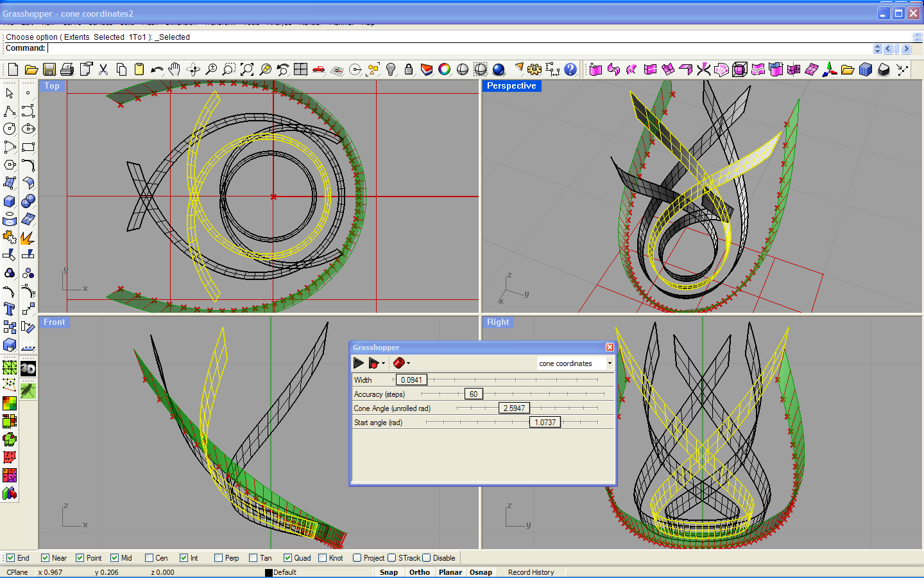The width and height of the screenshot is (924, 578).
Task: Open the dropdown beside the record solve icon
Action: pyautogui.click(x=383, y=363)
